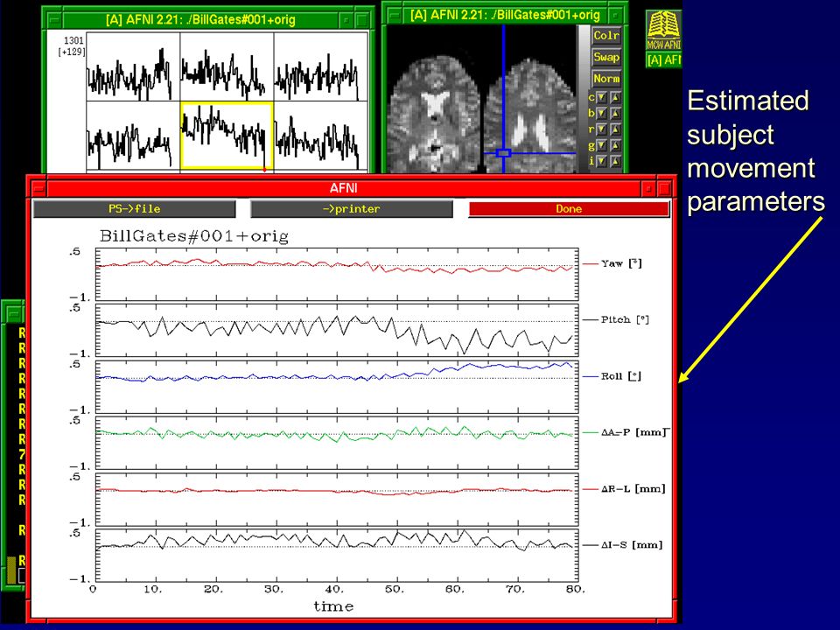Select the yellow-highlighted center time series cell

pyautogui.click(x=227, y=136)
